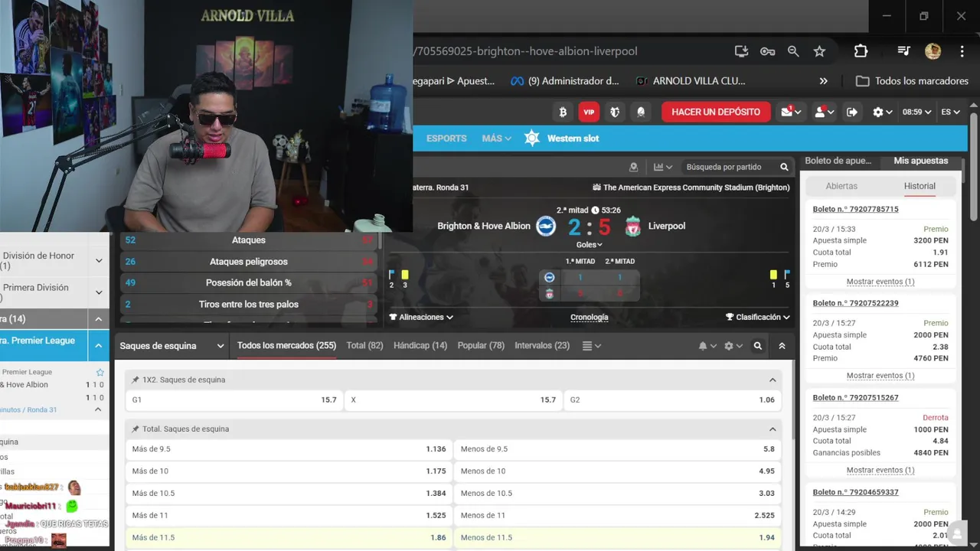This screenshot has height=551, width=980.
Task: Click the HACER UN DEPÓSITO button
Action: (716, 112)
